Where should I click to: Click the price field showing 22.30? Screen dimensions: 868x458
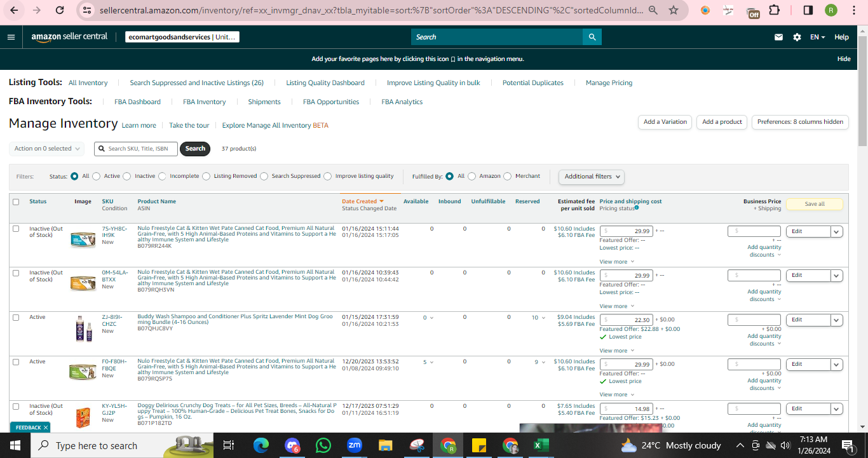627,320
